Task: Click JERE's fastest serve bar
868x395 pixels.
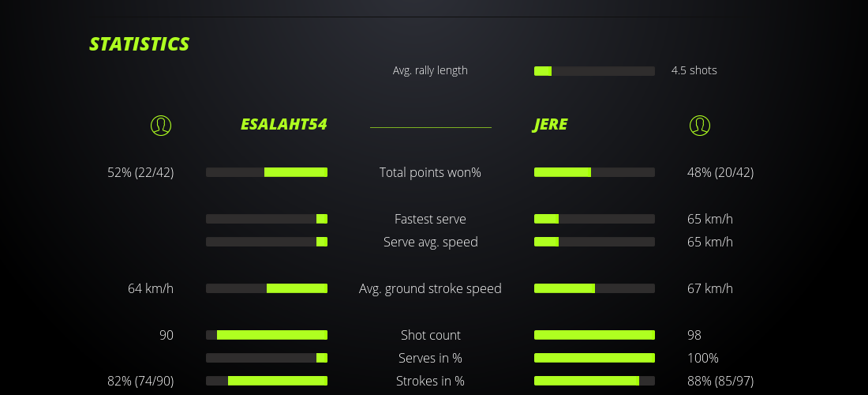Action: [594, 219]
